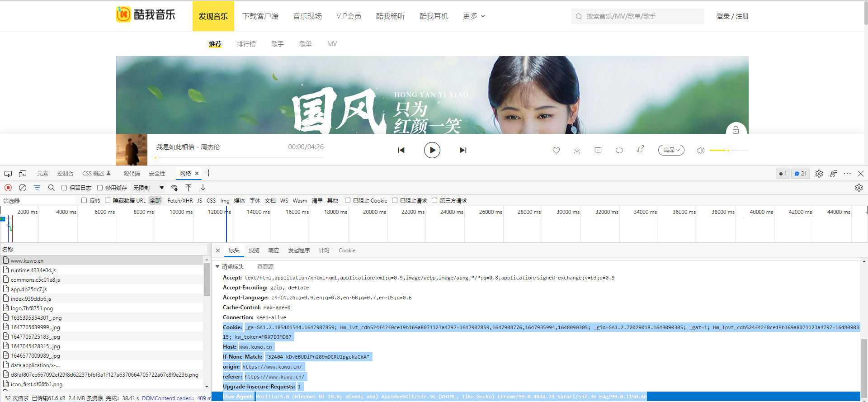Expand the 更多 navigation menu
Viewport: 868px width, 402px height.
pos(474,16)
